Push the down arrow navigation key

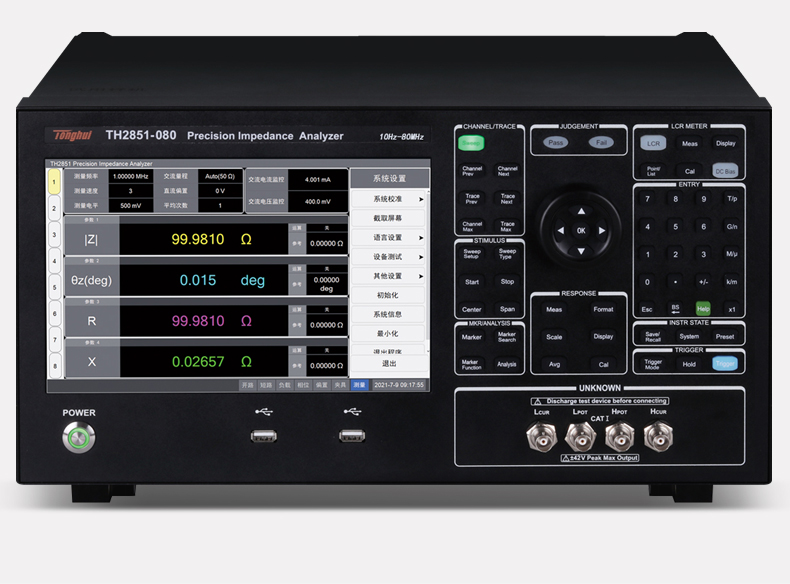(x=581, y=251)
